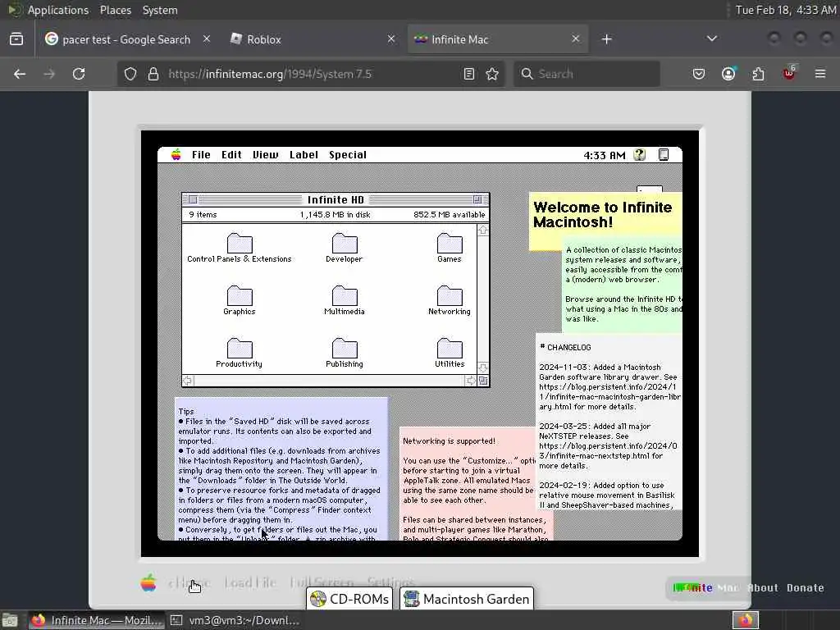Bookmark this page with the star icon
The height and width of the screenshot is (630, 840).
(492, 74)
